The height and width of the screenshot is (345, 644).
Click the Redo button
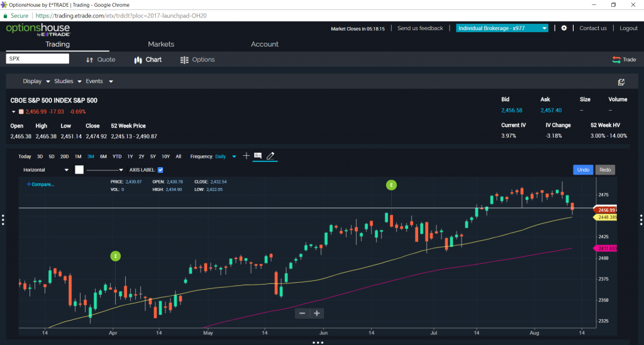(605, 170)
